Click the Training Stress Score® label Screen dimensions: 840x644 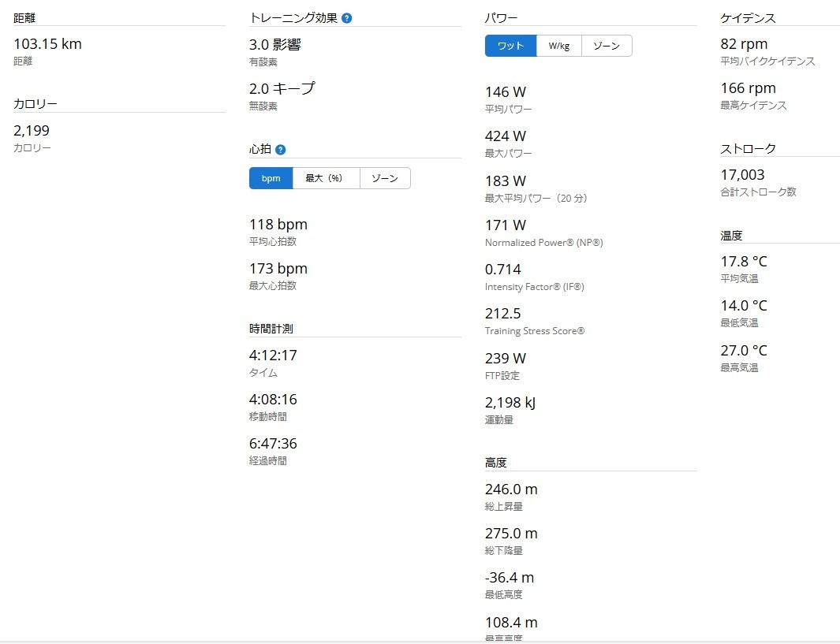click(535, 331)
